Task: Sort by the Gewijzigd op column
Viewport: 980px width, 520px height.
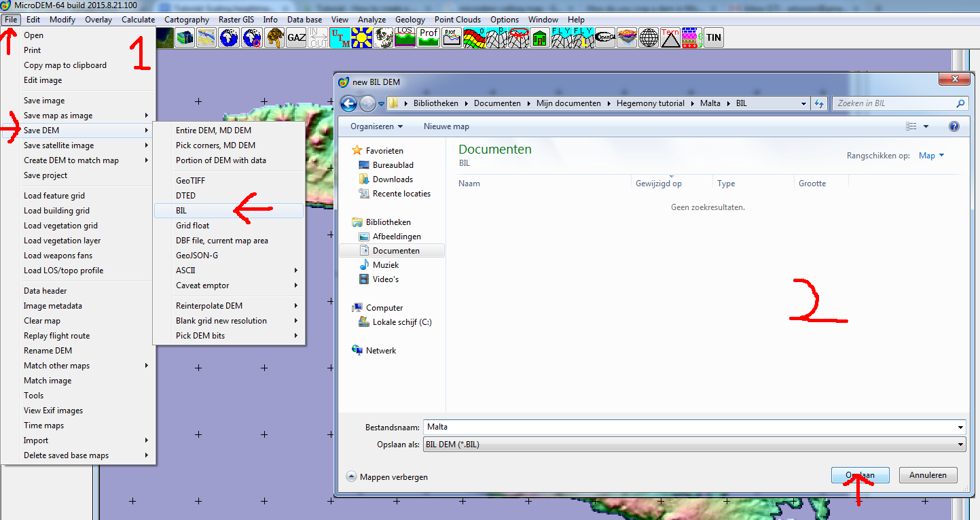Action: click(x=671, y=184)
